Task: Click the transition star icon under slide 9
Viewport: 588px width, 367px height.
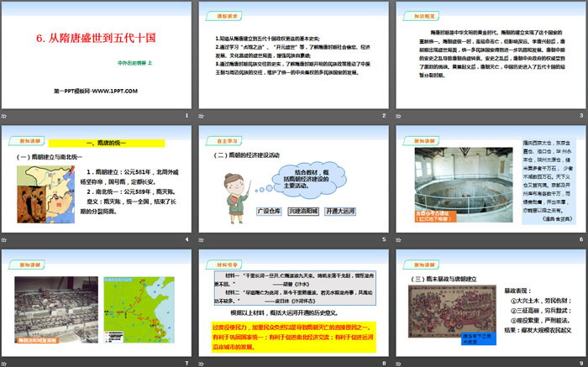Action: (398, 364)
